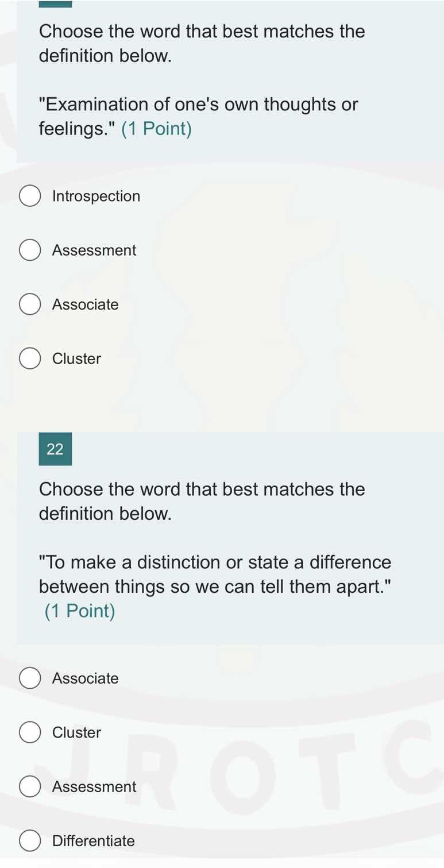Select the Introspection radio button
Screen dimensions: 444x868
30,195
